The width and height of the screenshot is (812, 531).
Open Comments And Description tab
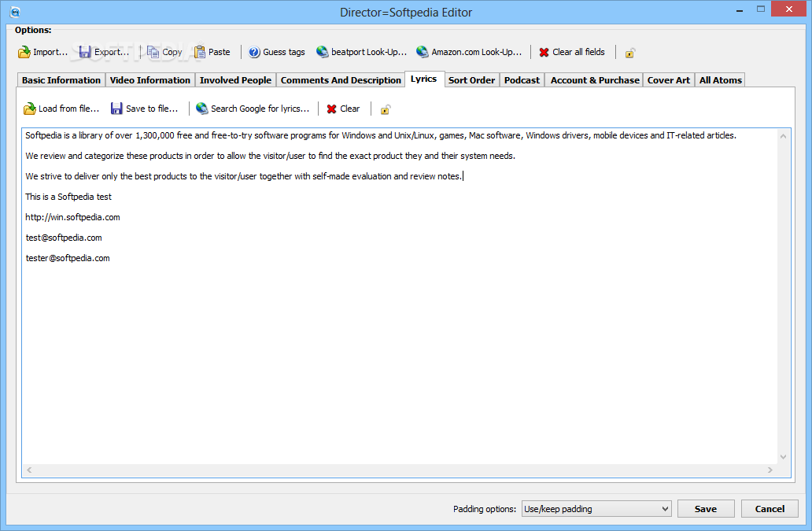pos(341,80)
